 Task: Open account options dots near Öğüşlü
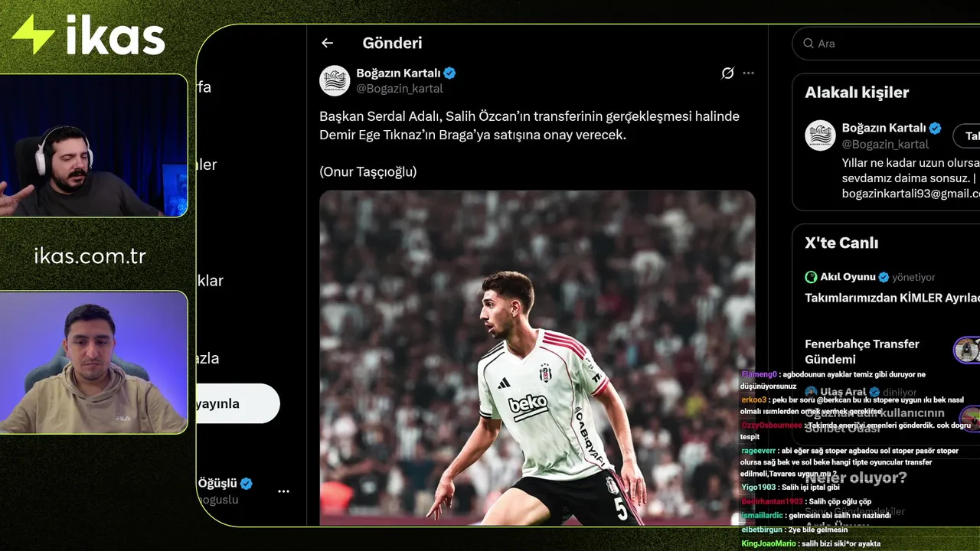click(x=283, y=491)
